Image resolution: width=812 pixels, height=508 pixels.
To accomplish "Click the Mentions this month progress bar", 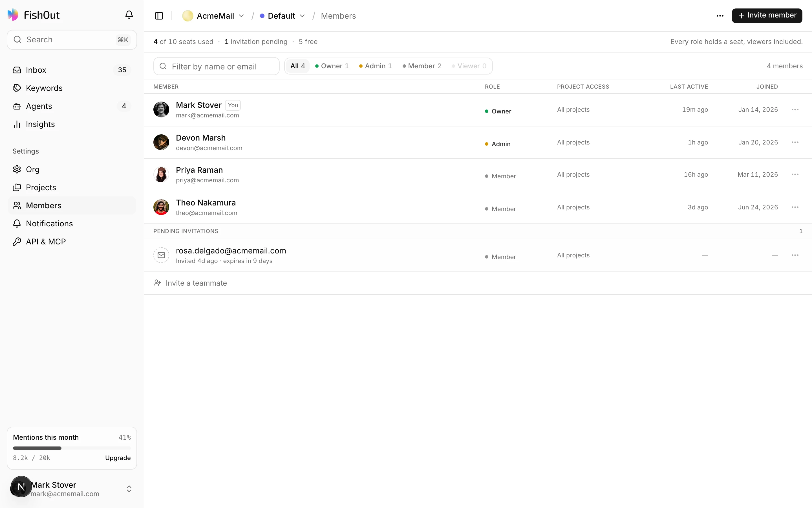I will pyautogui.click(x=72, y=448).
